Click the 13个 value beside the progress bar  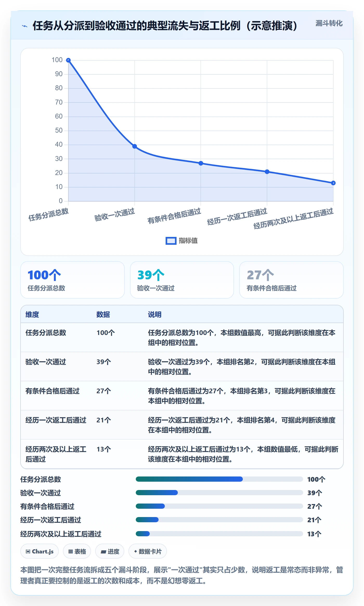pos(314,534)
